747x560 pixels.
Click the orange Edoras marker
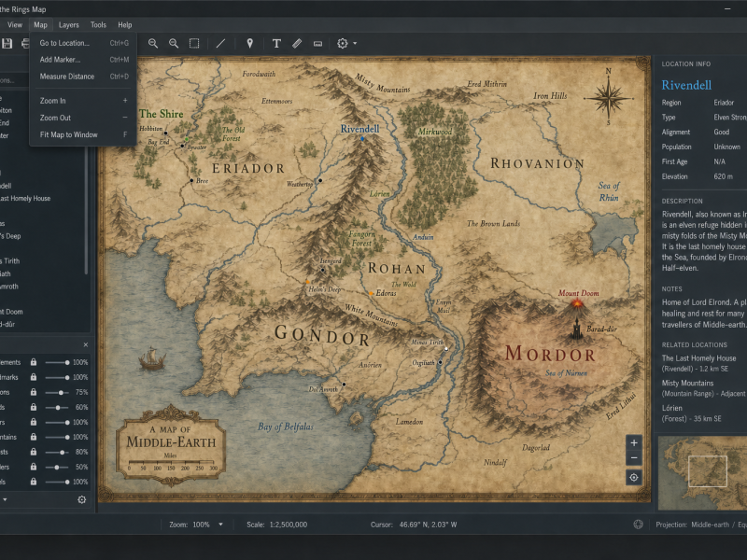point(371,293)
